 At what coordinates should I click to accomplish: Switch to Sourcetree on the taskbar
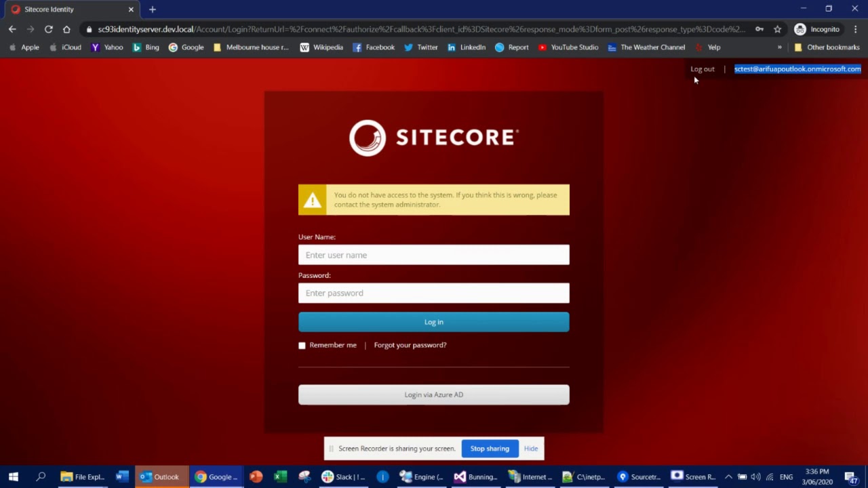click(639, 477)
